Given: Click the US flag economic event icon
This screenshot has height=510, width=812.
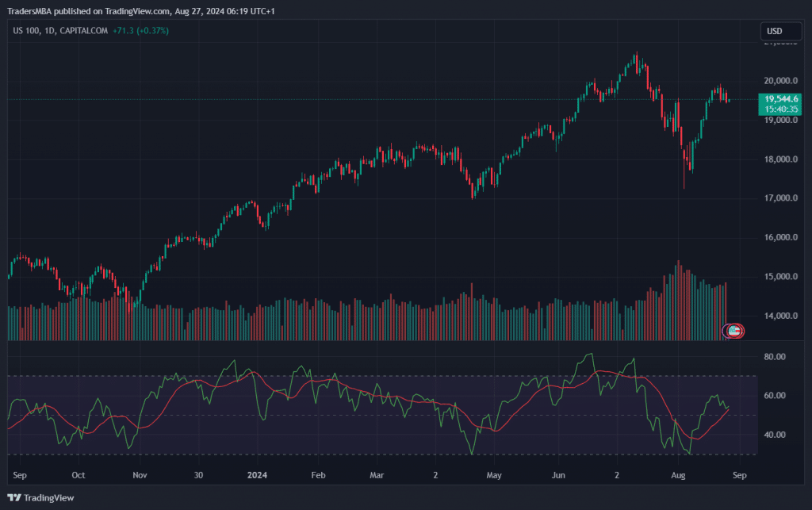Looking at the screenshot, I should tap(734, 331).
